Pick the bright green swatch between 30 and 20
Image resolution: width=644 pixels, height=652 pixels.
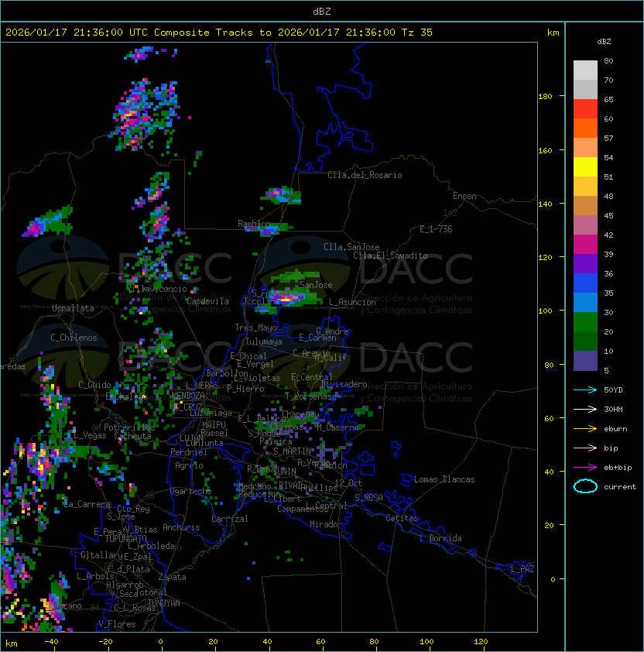coord(585,322)
